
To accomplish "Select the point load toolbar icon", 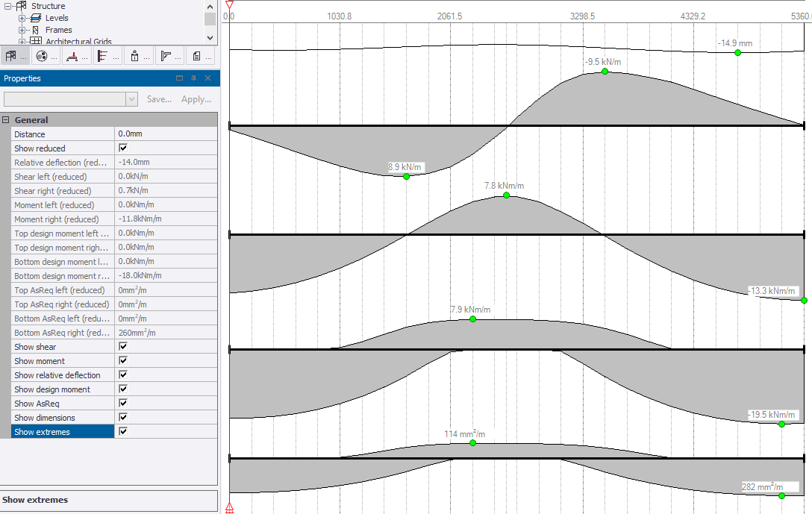I will 135,55.
